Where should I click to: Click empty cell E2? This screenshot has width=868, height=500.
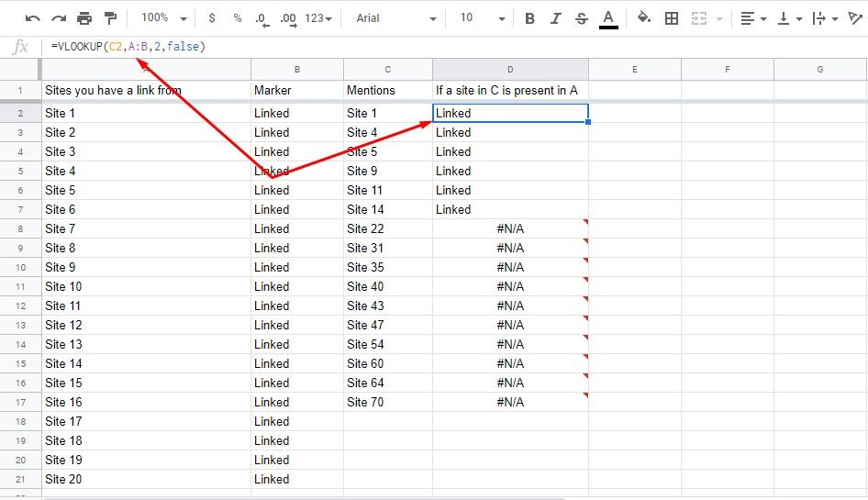point(635,113)
